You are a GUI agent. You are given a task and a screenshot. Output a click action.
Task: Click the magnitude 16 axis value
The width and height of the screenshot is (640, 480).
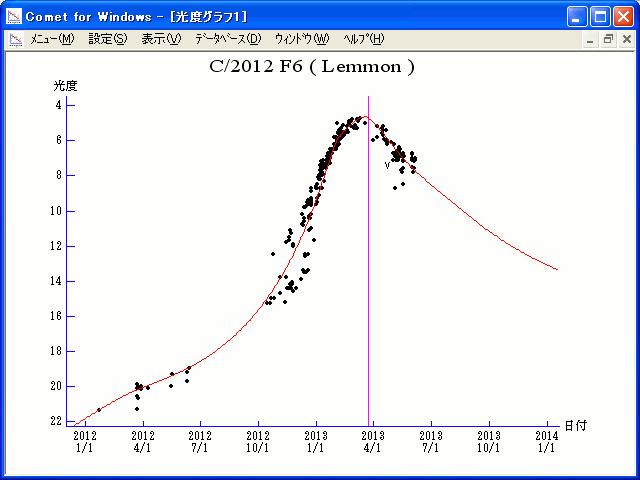tap(56, 316)
